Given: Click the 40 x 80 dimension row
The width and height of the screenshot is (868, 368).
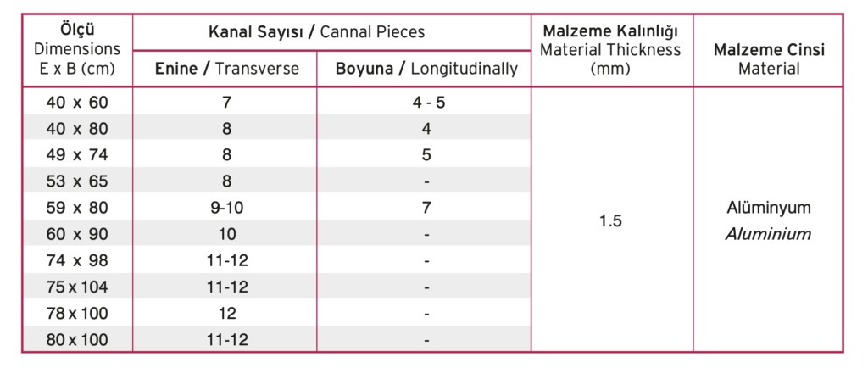Looking at the screenshot, I should coord(77,129).
